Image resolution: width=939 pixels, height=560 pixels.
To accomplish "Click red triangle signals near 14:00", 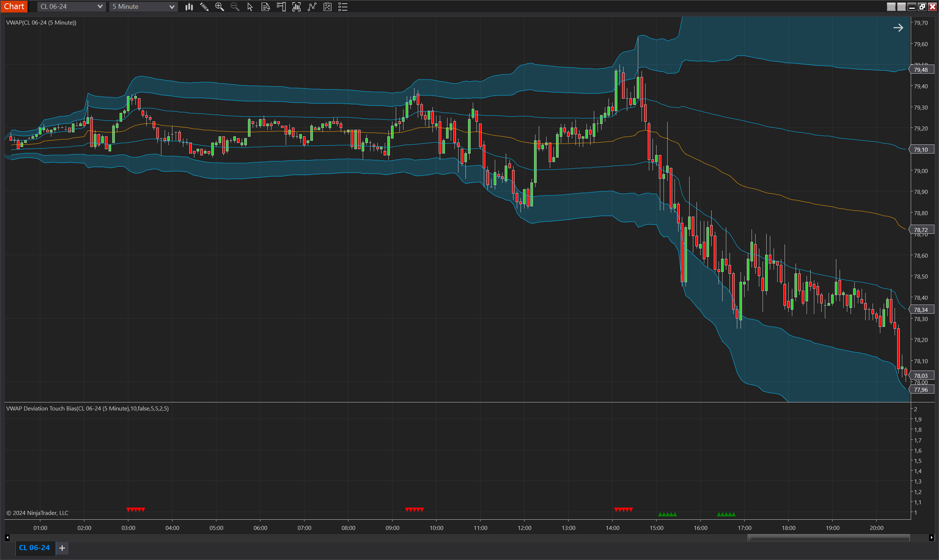I will 623,510.
